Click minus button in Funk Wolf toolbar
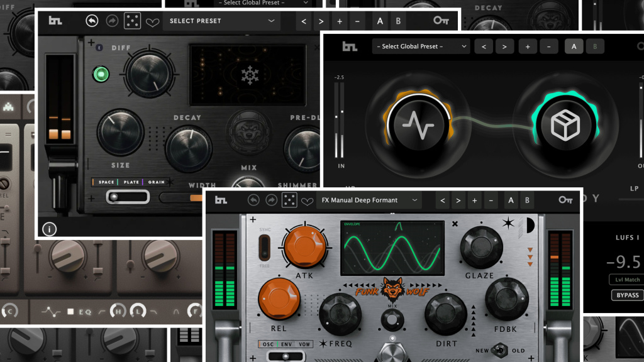The height and width of the screenshot is (362, 644). click(491, 200)
